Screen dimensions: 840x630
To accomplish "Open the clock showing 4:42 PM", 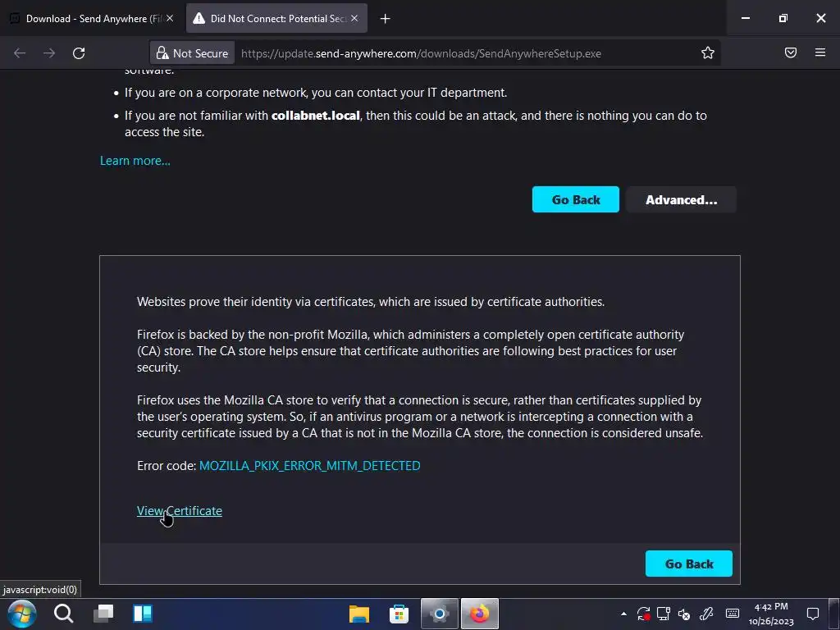I will click(771, 614).
